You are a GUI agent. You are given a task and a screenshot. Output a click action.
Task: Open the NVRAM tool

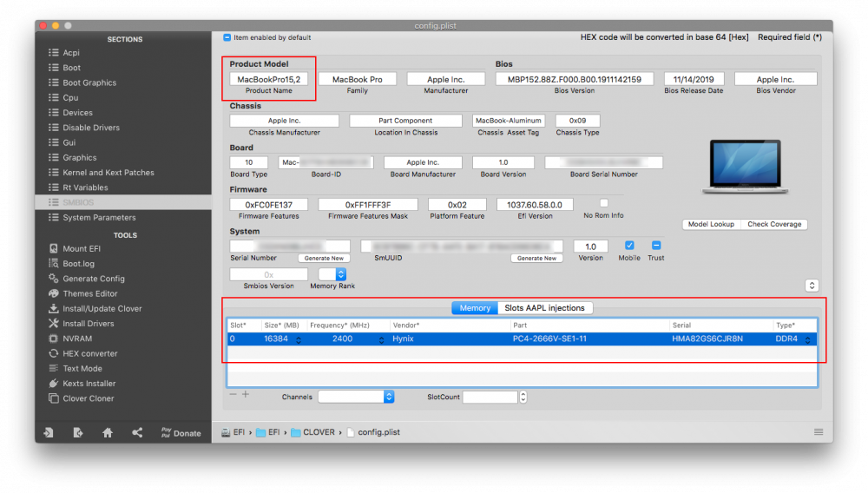point(77,339)
